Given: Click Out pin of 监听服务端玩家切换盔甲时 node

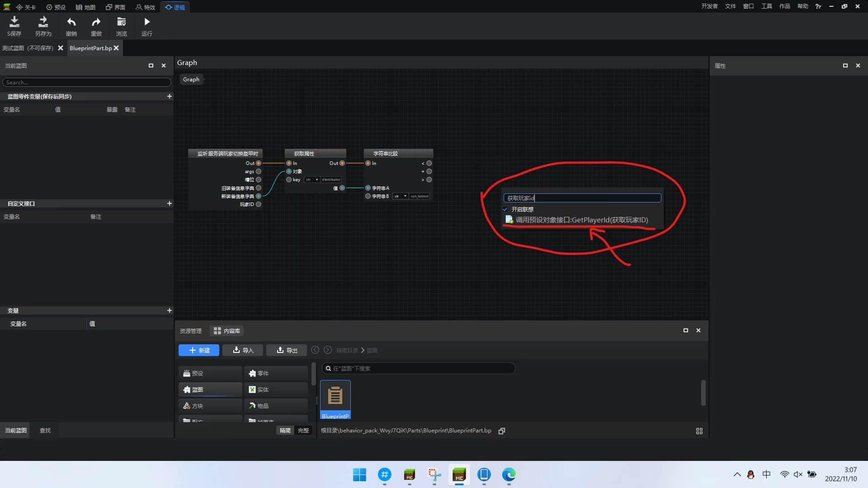Looking at the screenshot, I should click(259, 163).
